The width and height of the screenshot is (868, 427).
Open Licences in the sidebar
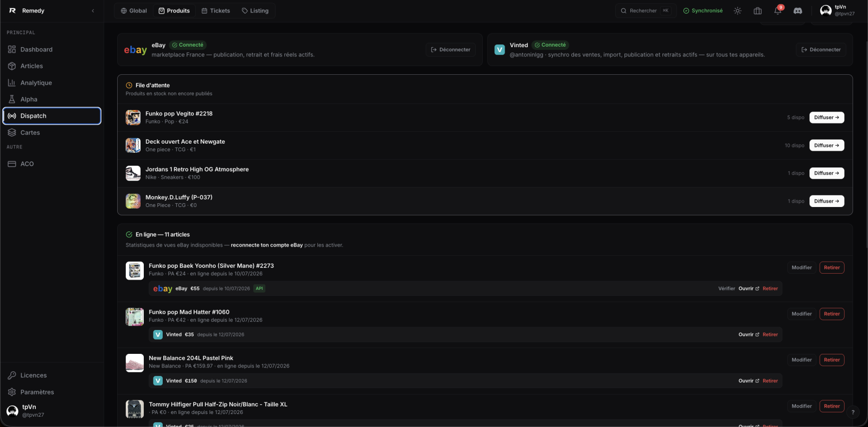(52, 376)
